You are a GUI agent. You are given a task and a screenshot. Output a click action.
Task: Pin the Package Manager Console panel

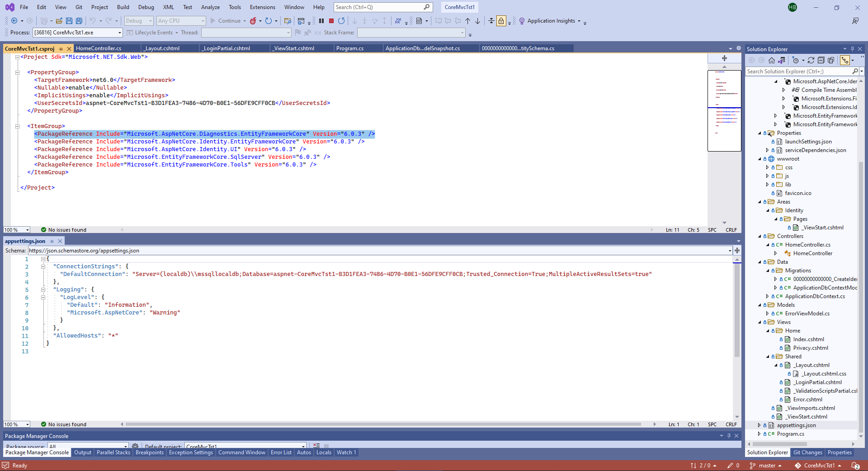coord(729,436)
